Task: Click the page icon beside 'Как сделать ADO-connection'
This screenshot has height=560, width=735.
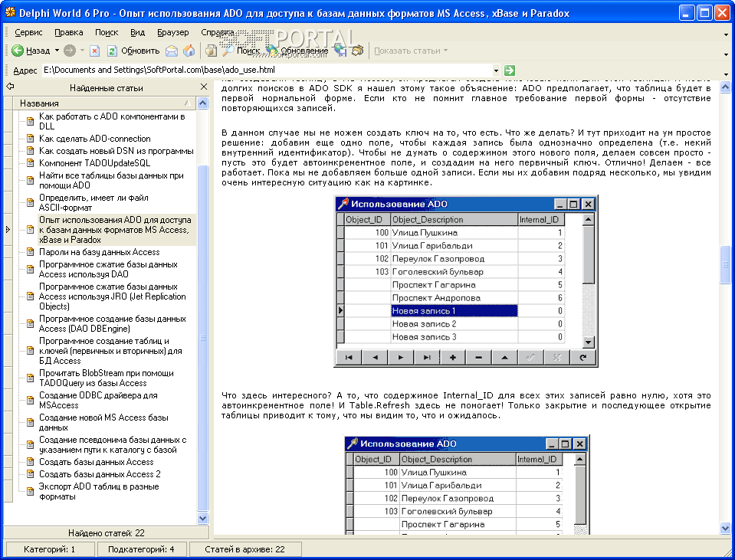Action: [x=31, y=139]
